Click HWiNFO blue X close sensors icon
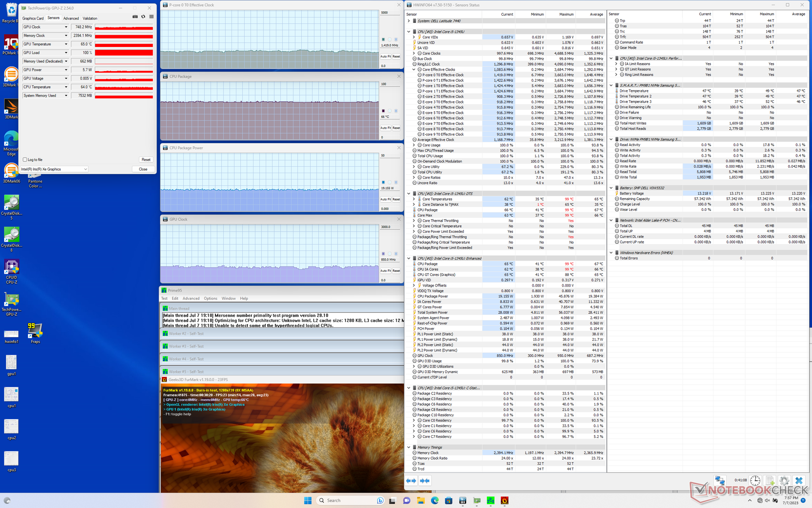Image resolution: width=812 pixels, height=508 pixels. point(798,480)
